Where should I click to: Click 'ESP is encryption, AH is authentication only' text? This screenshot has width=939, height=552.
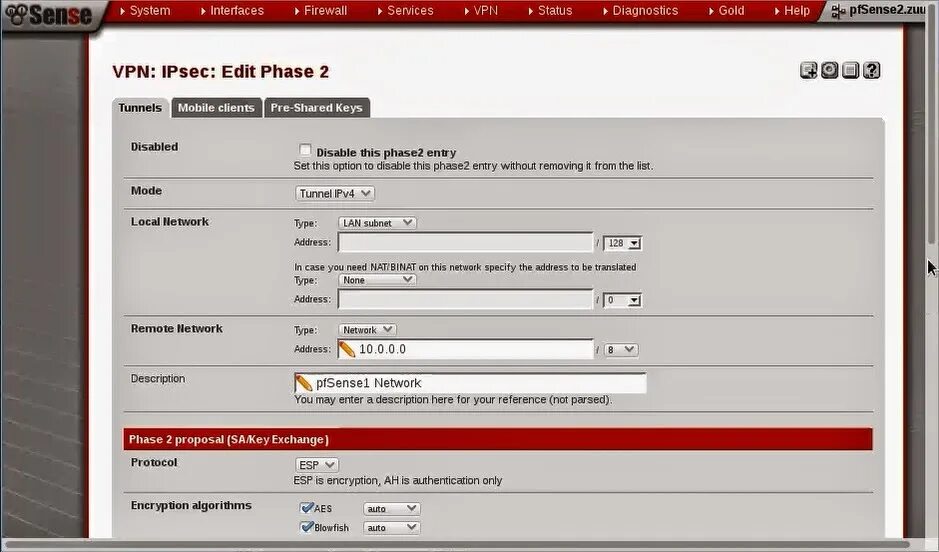click(398, 481)
